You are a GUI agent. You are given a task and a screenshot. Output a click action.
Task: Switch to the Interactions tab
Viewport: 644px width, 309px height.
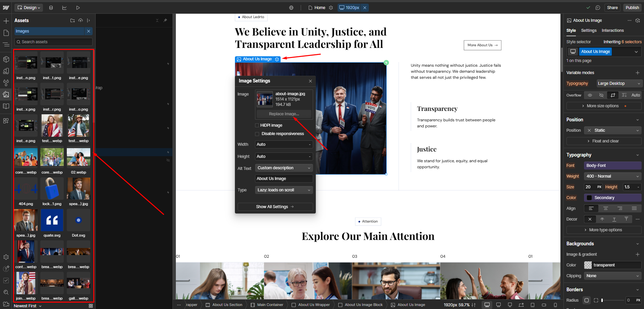click(x=612, y=30)
